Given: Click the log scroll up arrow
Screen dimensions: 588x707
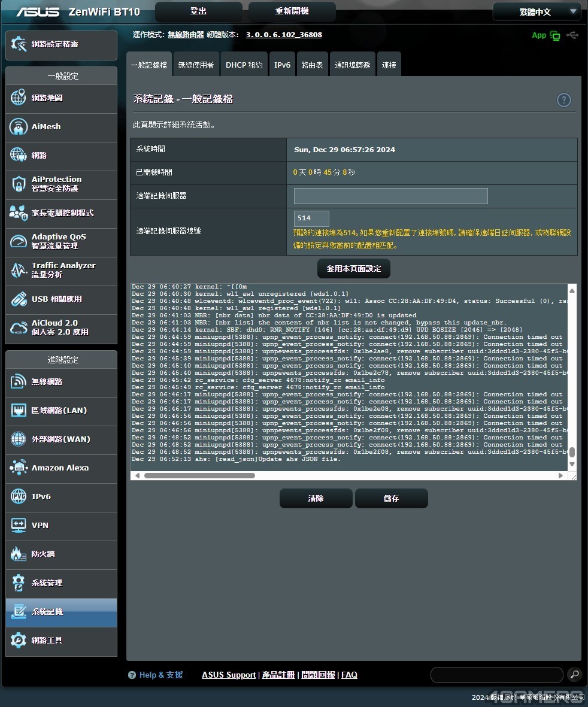Looking at the screenshot, I should pos(572,290).
